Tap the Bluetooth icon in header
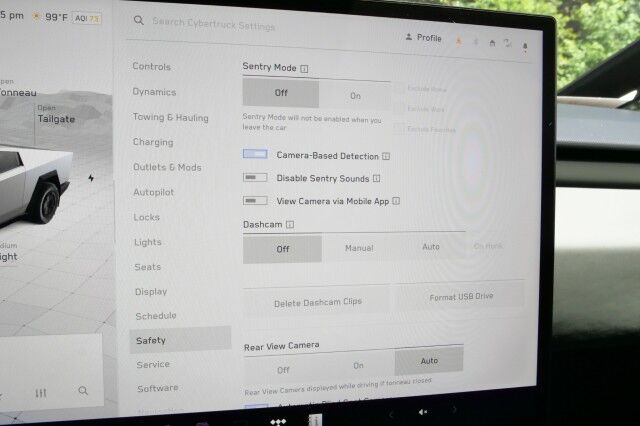 coord(476,42)
